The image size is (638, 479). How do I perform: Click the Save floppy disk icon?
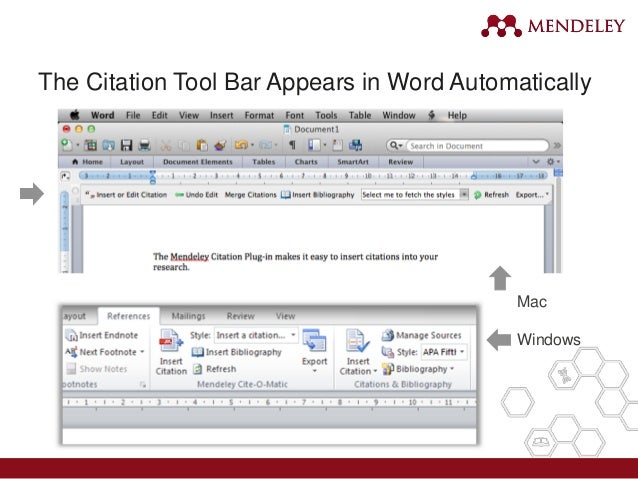(x=127, y=145)
